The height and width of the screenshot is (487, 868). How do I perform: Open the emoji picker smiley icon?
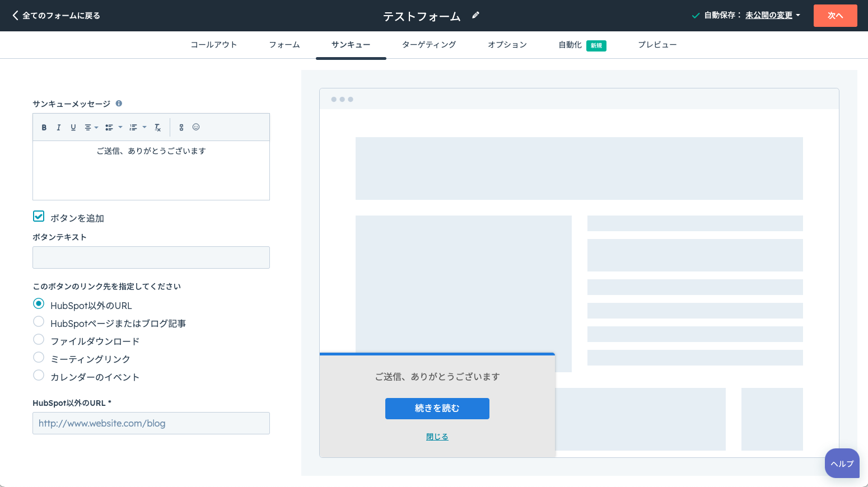click(x=196, y=127)
